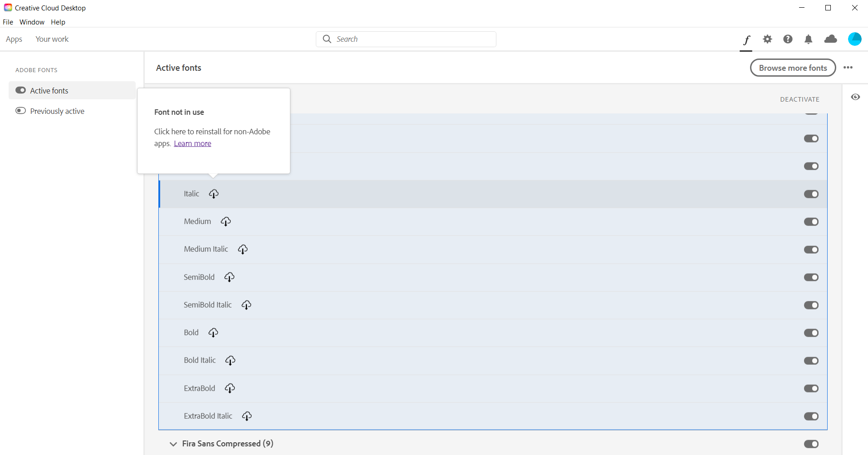Check cloud sync status icon
868x455 pixels.
tap(830, 39)
